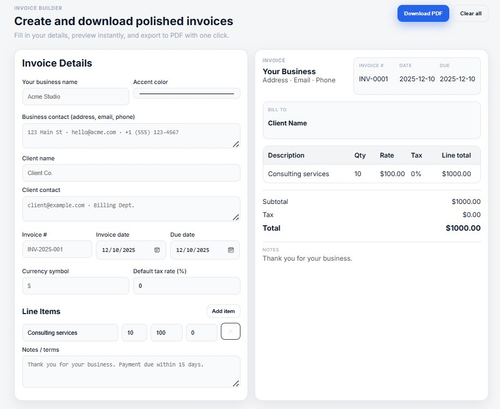500x409 pixels.
Task: Edit the line item rate field showing 100
Action: 166,333
